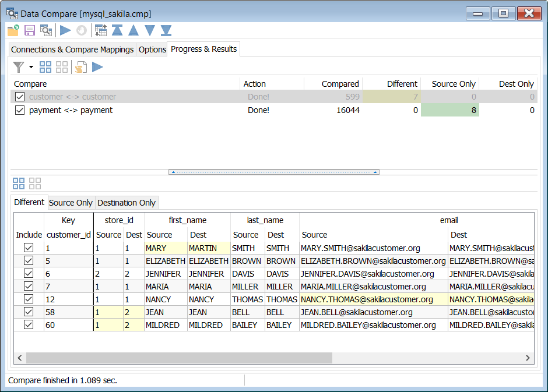Uncheck Include for customer_id 58 row
This screenshot has width=548, height=392.
tap(29, 312)
